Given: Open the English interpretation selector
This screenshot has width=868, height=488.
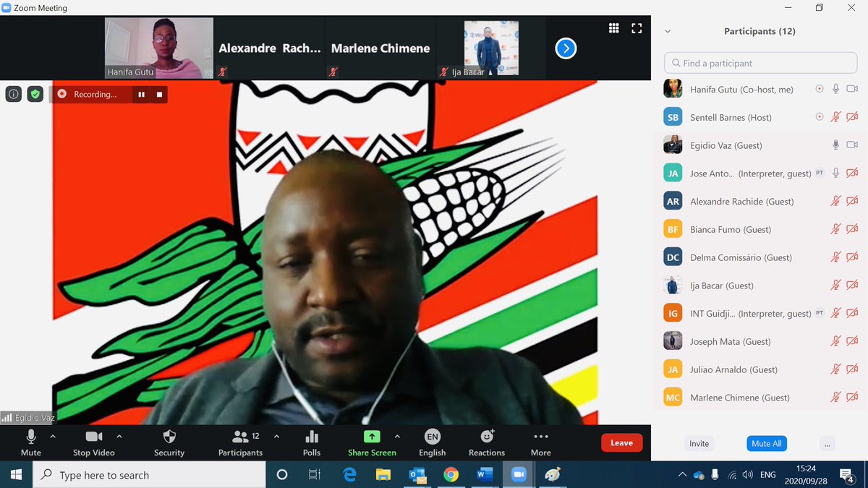Looking at the screenshot, I should 432,442.
